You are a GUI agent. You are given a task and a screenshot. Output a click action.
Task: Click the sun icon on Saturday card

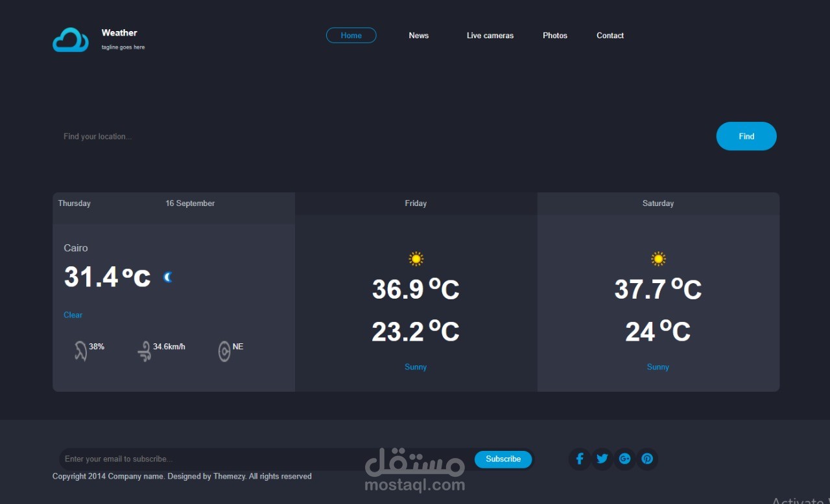tap(658, 259)
